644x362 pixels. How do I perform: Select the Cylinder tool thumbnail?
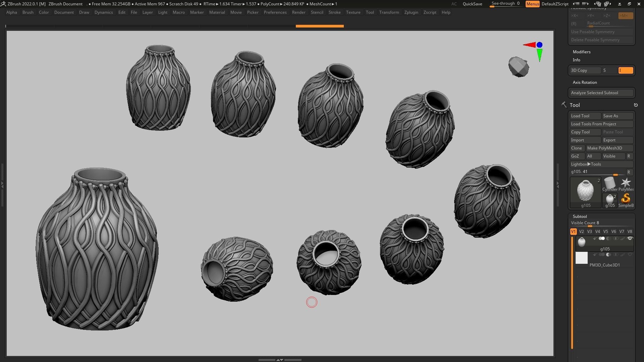[609, 183]
